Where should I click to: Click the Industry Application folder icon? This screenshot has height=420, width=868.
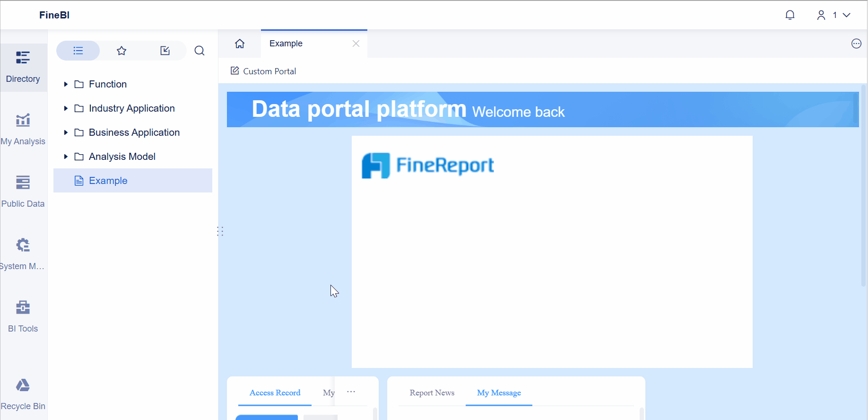(x=79, y=108)
